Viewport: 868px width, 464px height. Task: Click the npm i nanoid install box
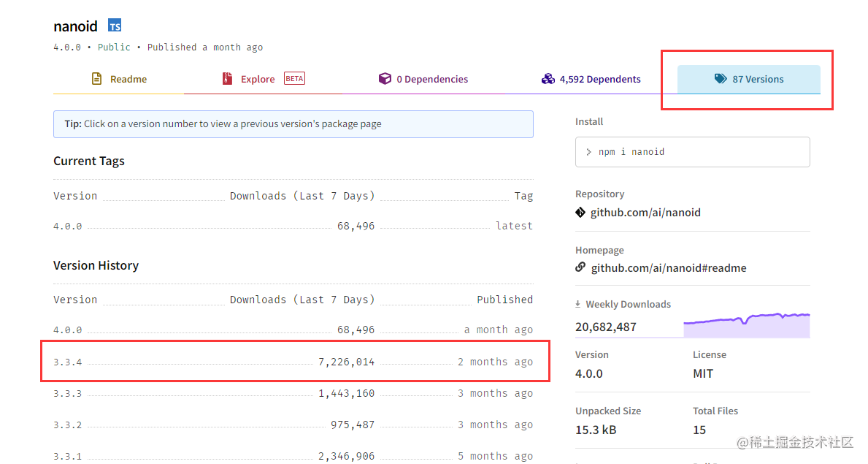click(x=693, y=152)
